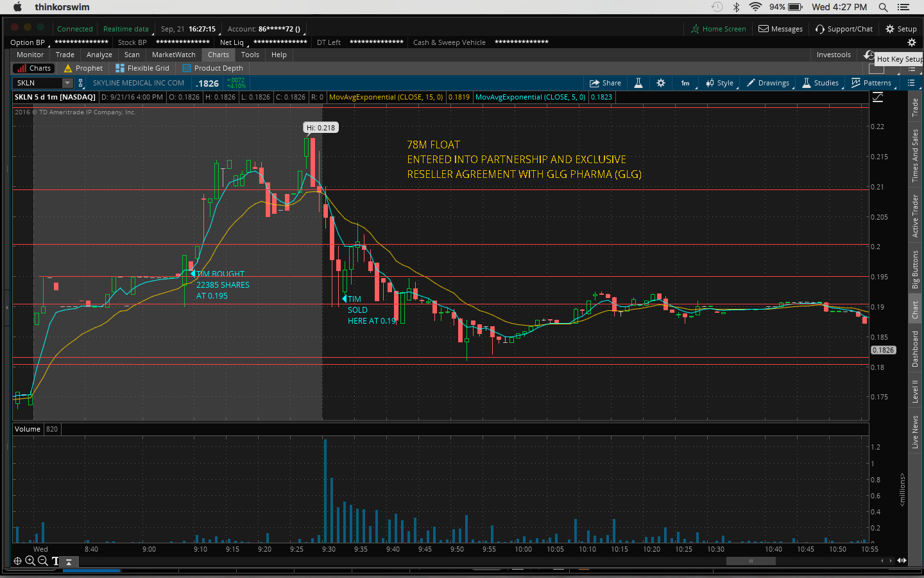The image size is (924, 578).
Task: Open the MarketWatch tab
Action: click(174, 55)
